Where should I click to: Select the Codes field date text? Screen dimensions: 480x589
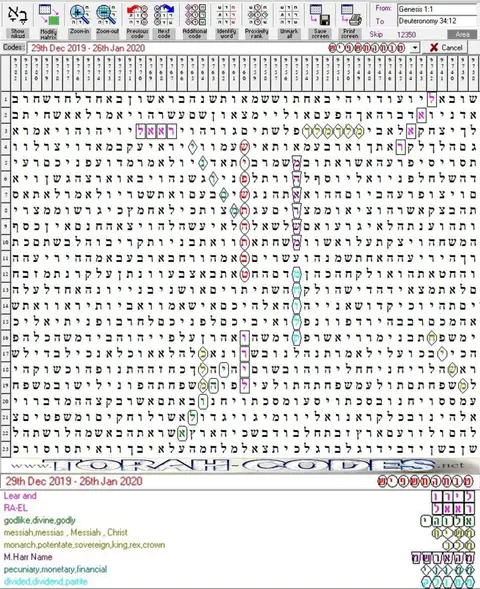[88, 48]
